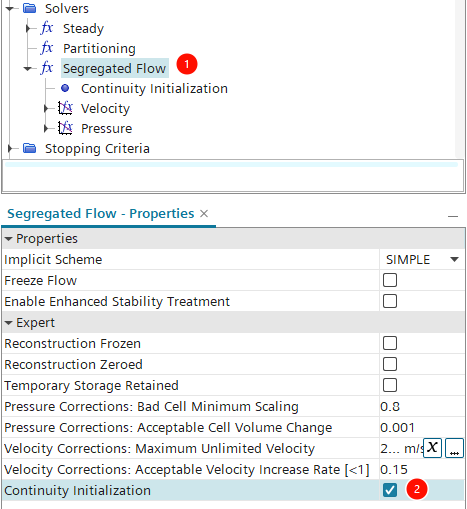The height and width of the screenshot is (509, 467).
Task: Click the Solvers folder icon
Action: (x=29, y=8)
